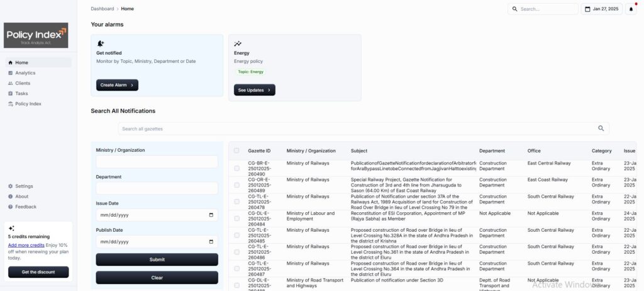Click the About info icon in sidebar
The height and width of the screenshot is (291, 644).
10,197
